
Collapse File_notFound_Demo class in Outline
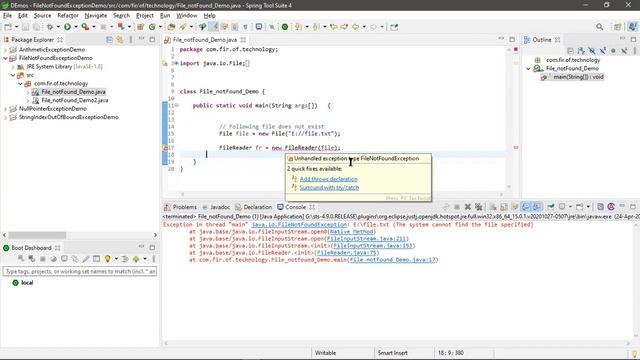529,69
